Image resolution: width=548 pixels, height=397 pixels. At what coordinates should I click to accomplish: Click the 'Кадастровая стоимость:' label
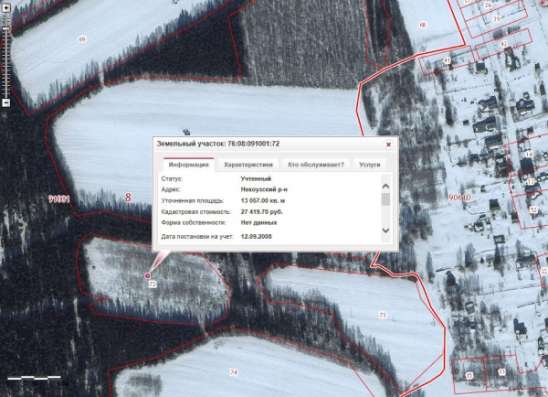click(x=196, y=212)
